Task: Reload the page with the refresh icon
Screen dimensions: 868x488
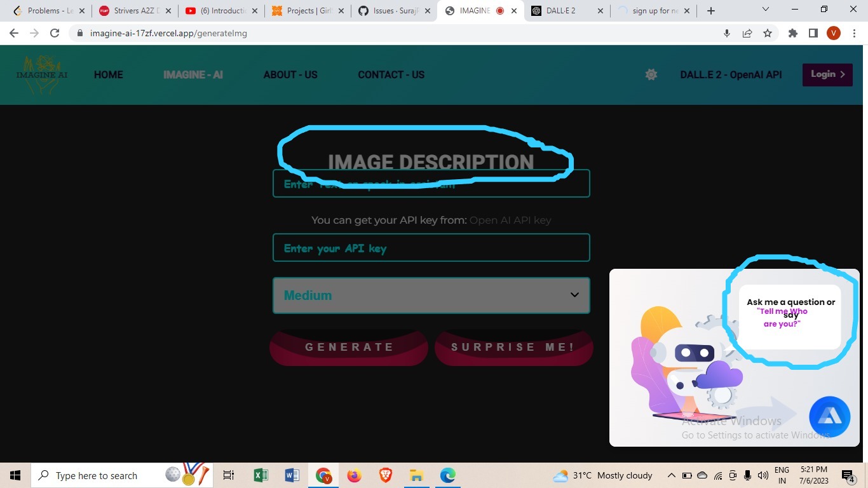Action: click(54, 33)
